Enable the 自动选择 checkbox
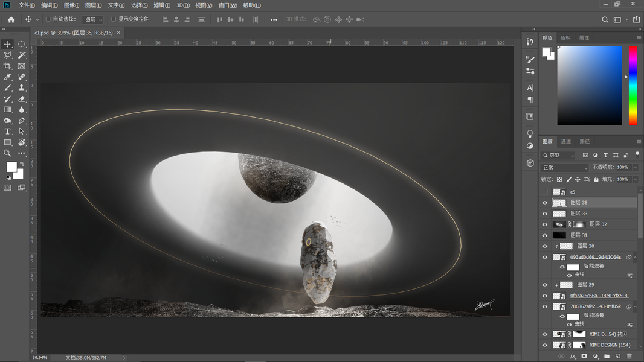 tap(48, 19)
